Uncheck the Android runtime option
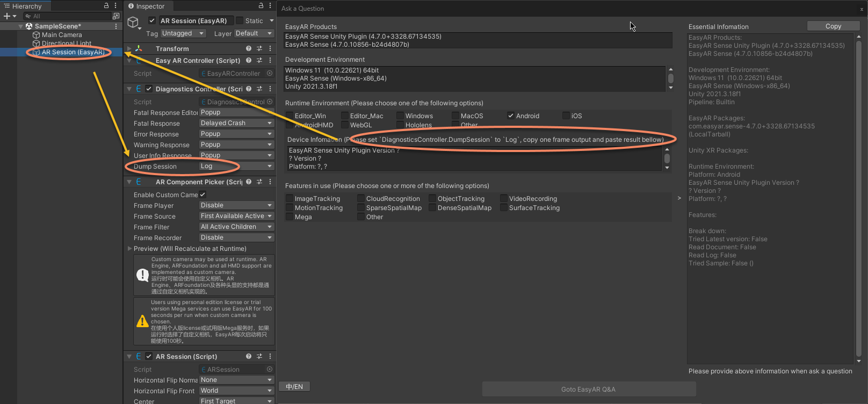The height and width of the screenshot is (404, 868). 511,116
